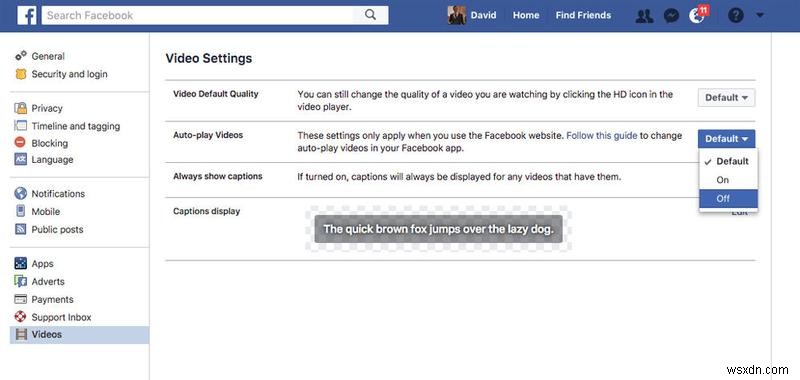This screenshot has width=800, height=380.
Task: Open Language settings section
Action: (x=52, y=160)
